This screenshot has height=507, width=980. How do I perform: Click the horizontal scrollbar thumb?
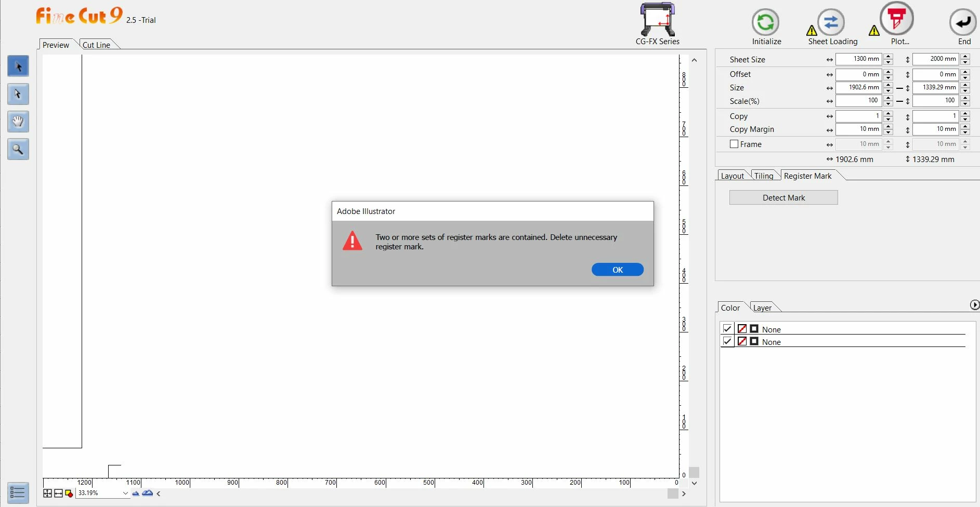pyautogui.click(x=673, y=493)
